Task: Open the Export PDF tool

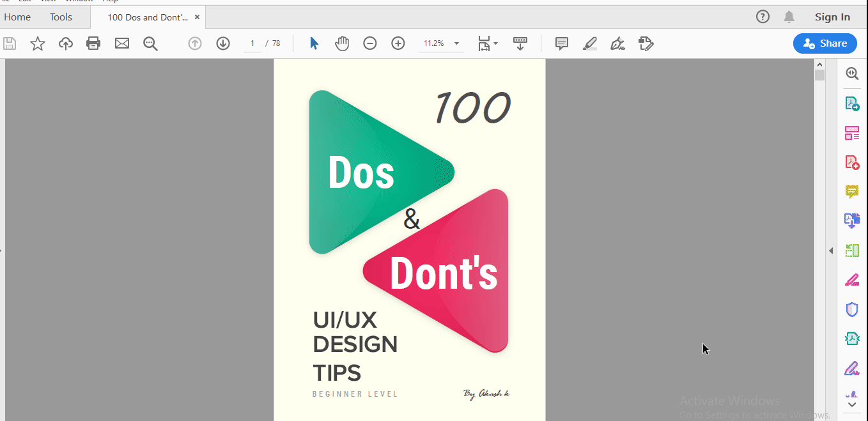Action: (852, 103)
